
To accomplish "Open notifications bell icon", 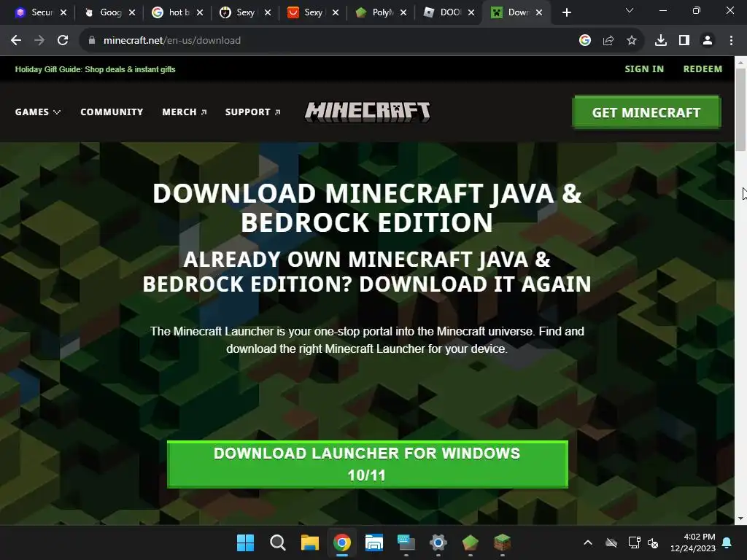I will click(x=727, y=542).
